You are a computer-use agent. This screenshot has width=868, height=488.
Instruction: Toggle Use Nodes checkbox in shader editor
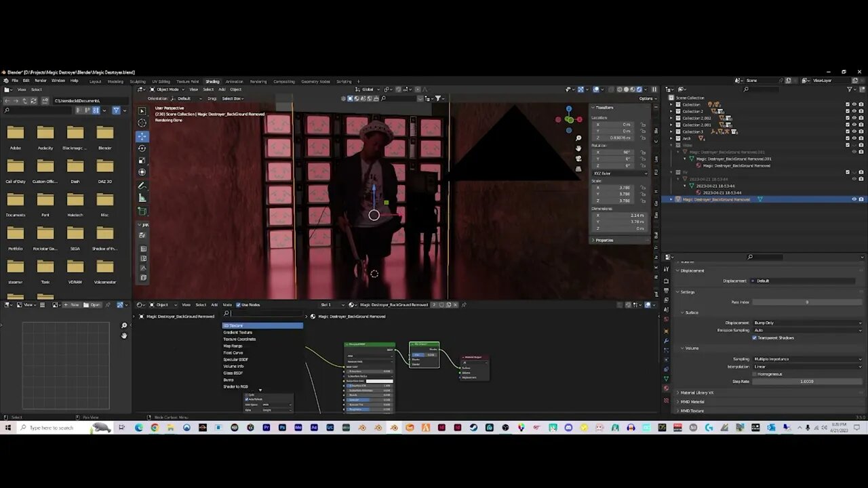coord(238,304)
